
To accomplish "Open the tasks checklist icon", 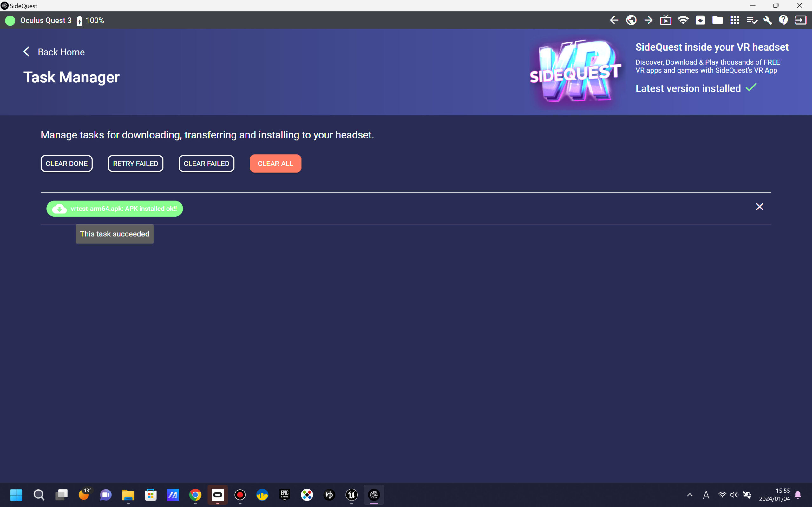I will (x=752, y=21).
